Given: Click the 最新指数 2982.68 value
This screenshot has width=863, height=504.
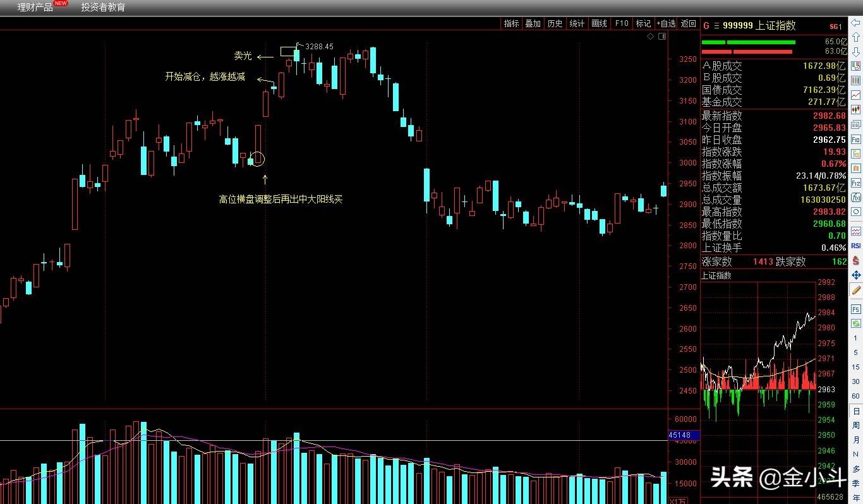Looking at the screenshot, I should point(829,116).
